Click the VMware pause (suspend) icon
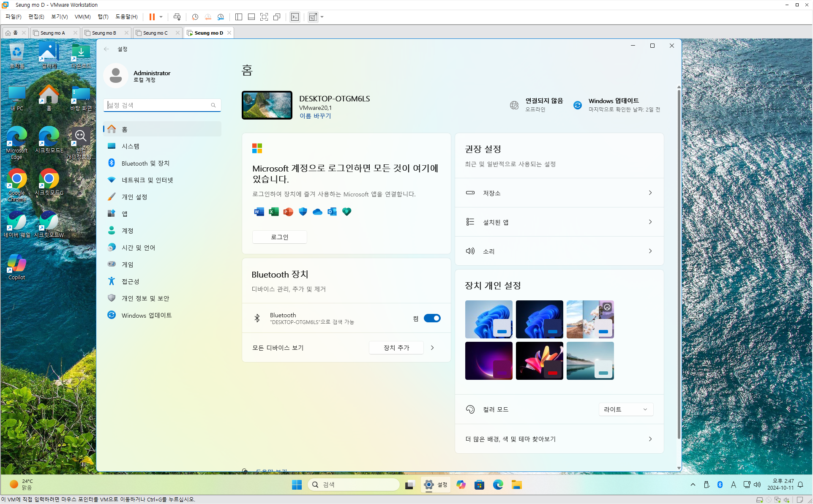 tap(152, 17)
